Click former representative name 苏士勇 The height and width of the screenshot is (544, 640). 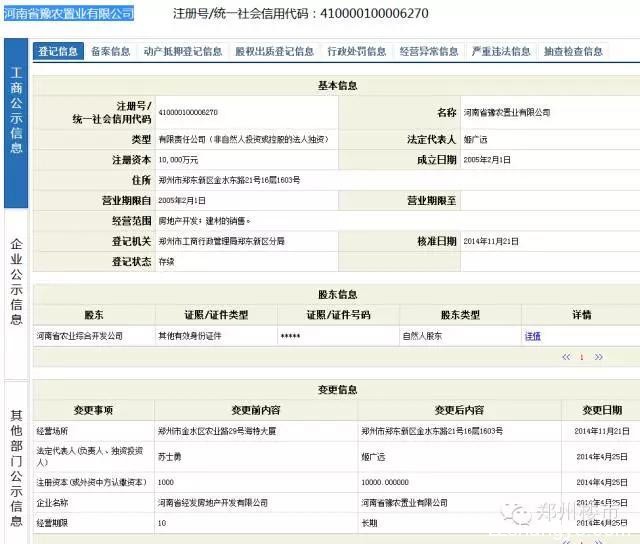click(x=169, y=457)
